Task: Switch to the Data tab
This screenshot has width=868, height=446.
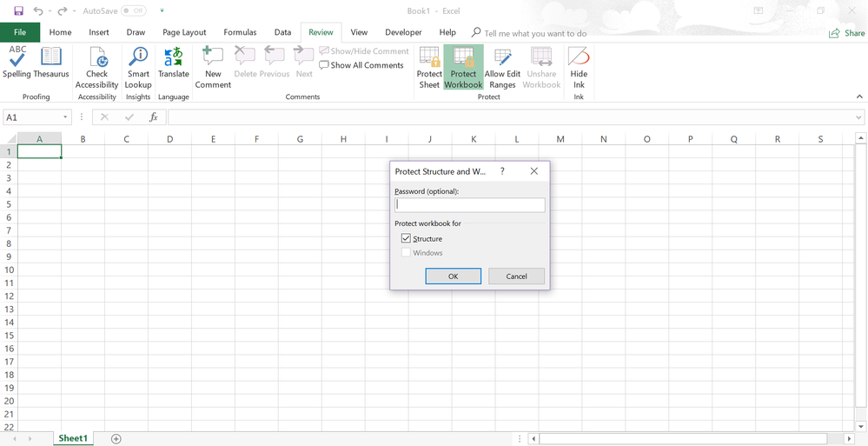Action: (282, 33)
